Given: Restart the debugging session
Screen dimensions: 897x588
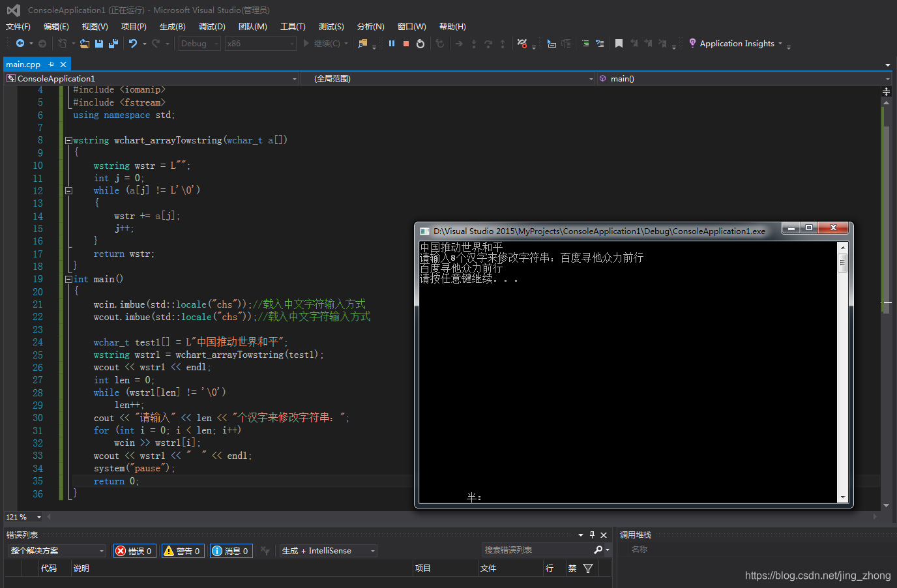Looking at the screenshot, I should 420,43.
